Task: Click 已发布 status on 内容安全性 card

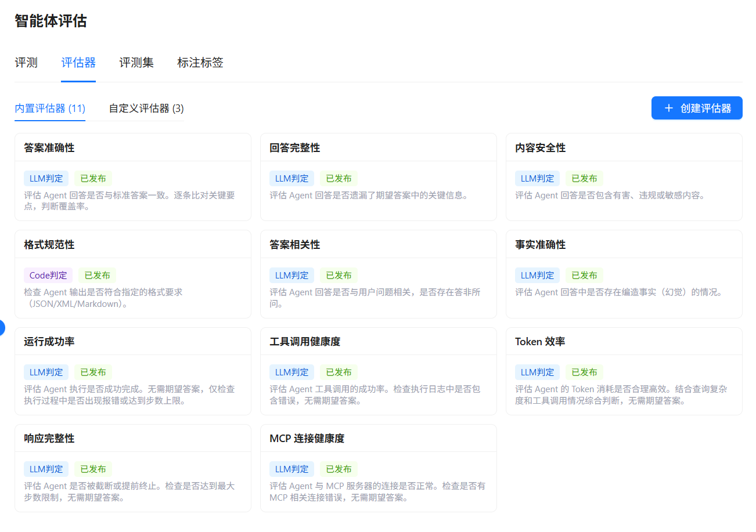Action: [x=584, y=178]
